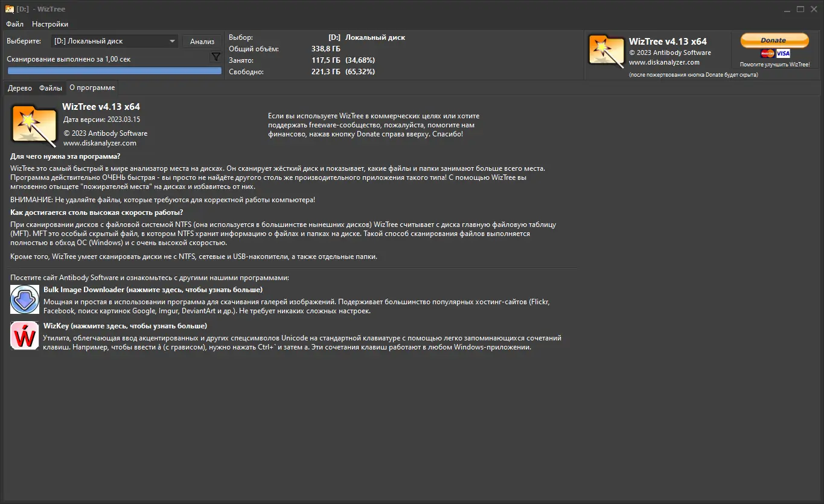Click the yellow Donate button
This screenshot has width=824, height=504.
(x=774, y=40)
